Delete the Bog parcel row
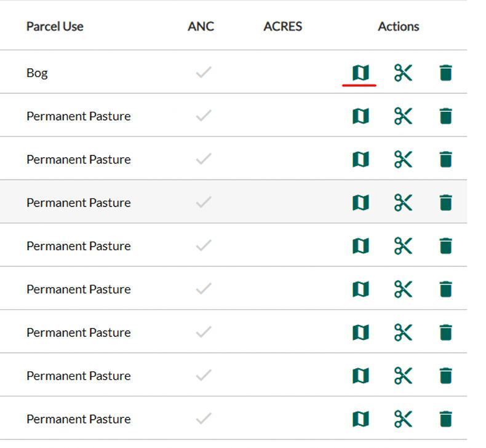Image resolution: width=486 pixels, height=448 pixels. 446,73
